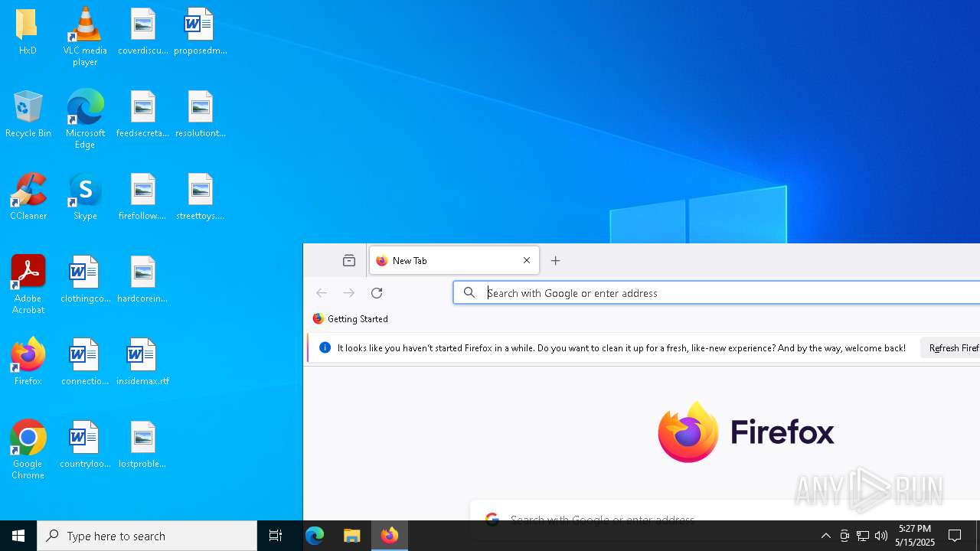The height and width of the screenshot is (551, 980).
Task: Show hidden system tray icons
Action: (825, 536)
